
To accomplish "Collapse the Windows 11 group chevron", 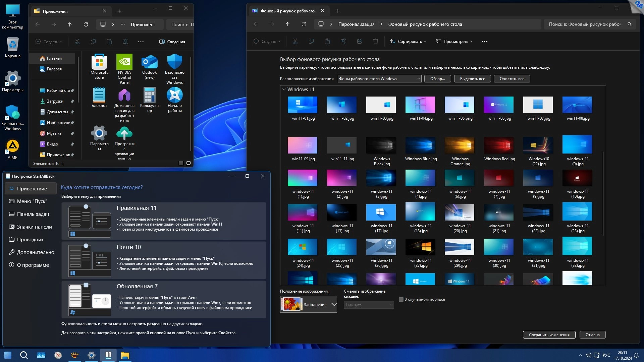I will [284, 89].
